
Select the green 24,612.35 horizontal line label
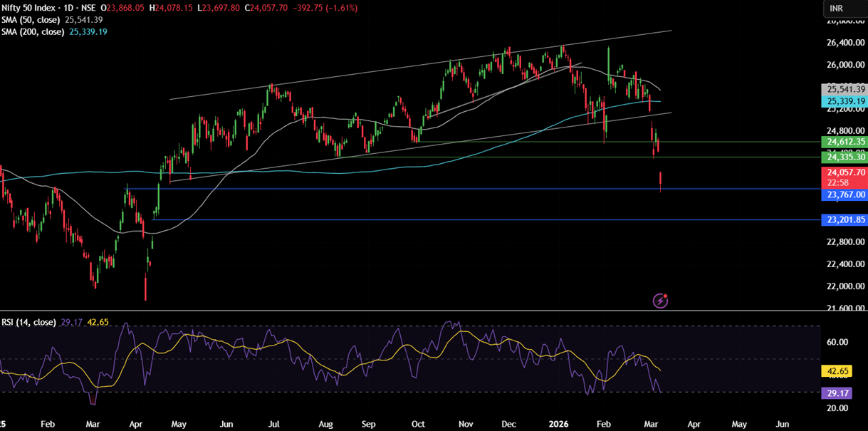[x=846, y=142]
